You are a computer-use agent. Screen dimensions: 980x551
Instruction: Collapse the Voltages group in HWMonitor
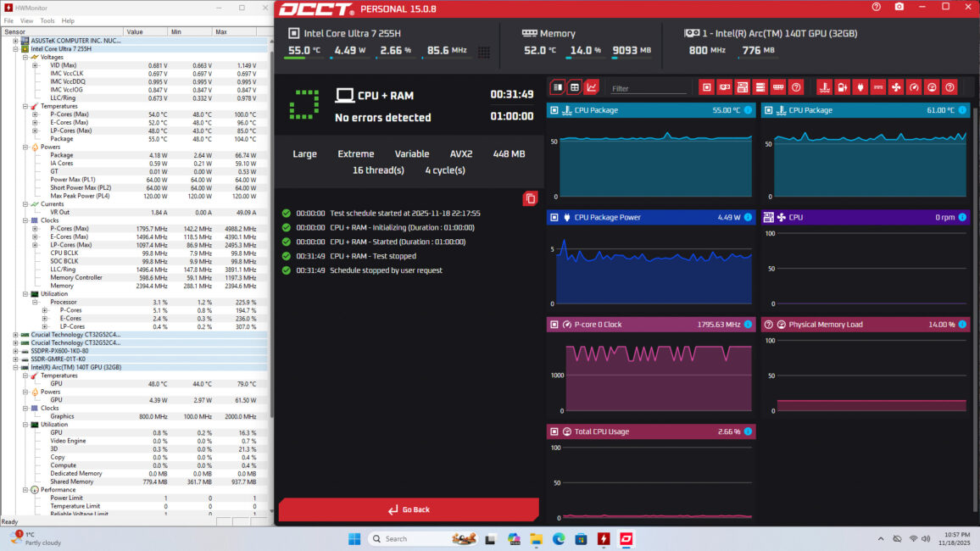coord(25,57)
